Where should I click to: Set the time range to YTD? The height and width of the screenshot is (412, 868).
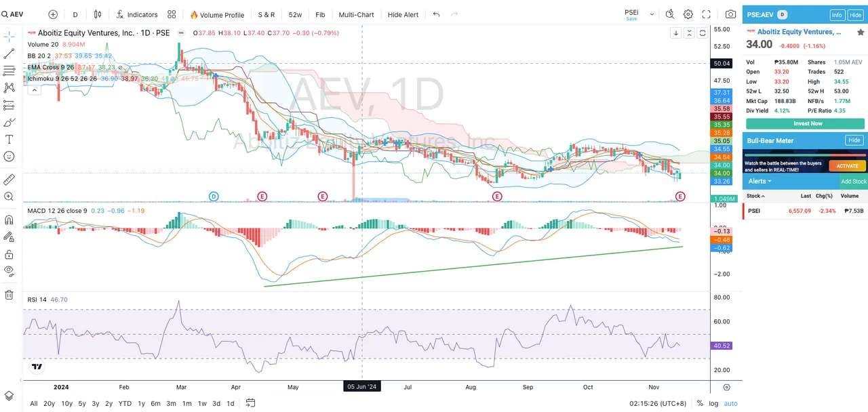point(125,403)
